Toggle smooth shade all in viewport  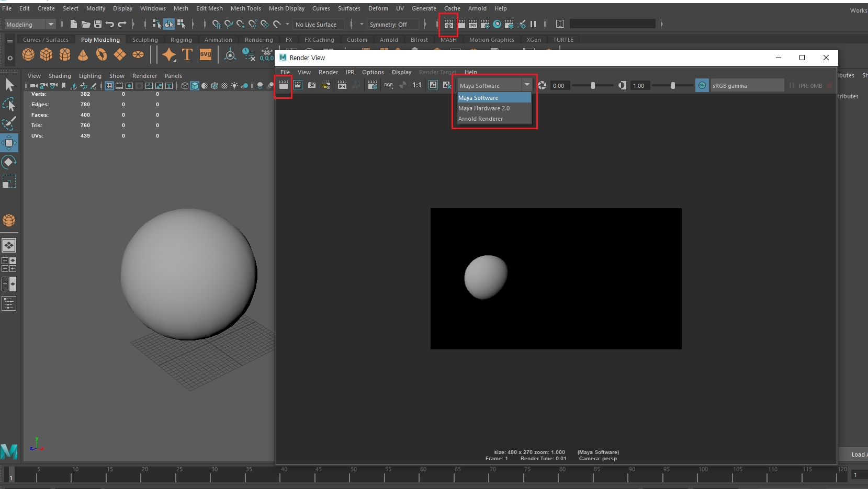click(195, 86)
